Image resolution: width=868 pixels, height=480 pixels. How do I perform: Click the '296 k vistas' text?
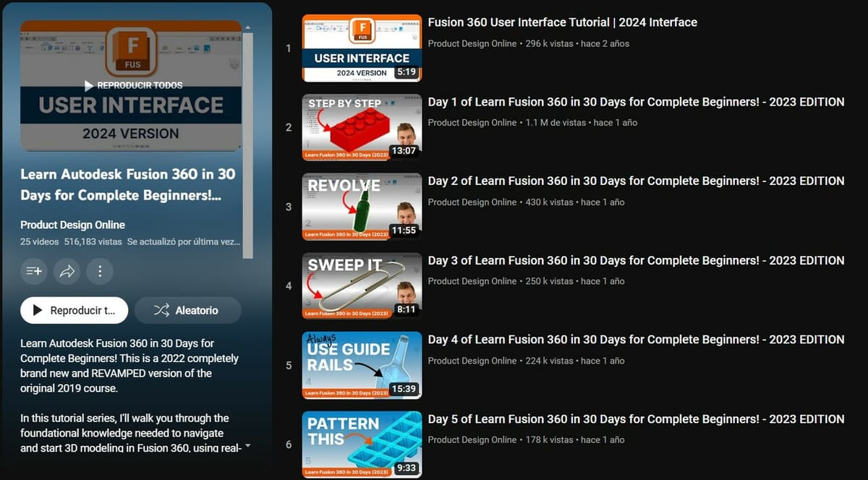pyautogui.click(x=549, y=43)
